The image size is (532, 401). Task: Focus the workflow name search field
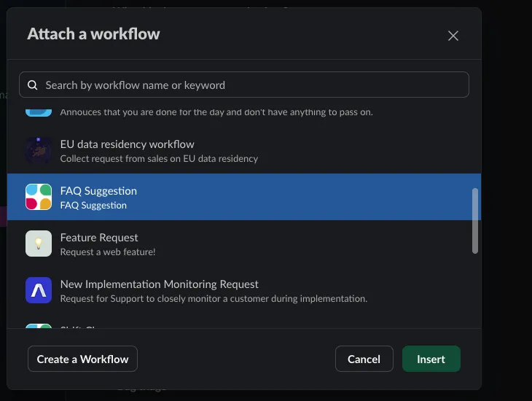tap(248, 85)
